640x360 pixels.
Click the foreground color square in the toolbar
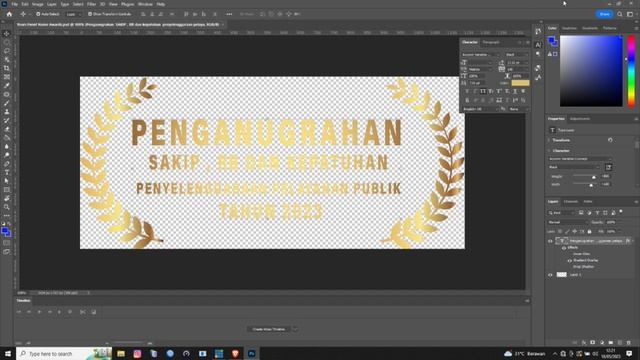pyautogui.click(x=5, y=231)
